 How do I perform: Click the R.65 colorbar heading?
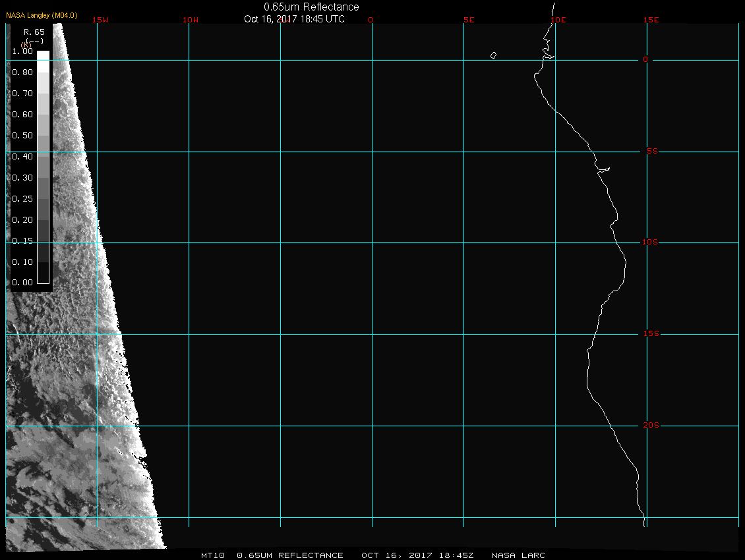point(34,32)
